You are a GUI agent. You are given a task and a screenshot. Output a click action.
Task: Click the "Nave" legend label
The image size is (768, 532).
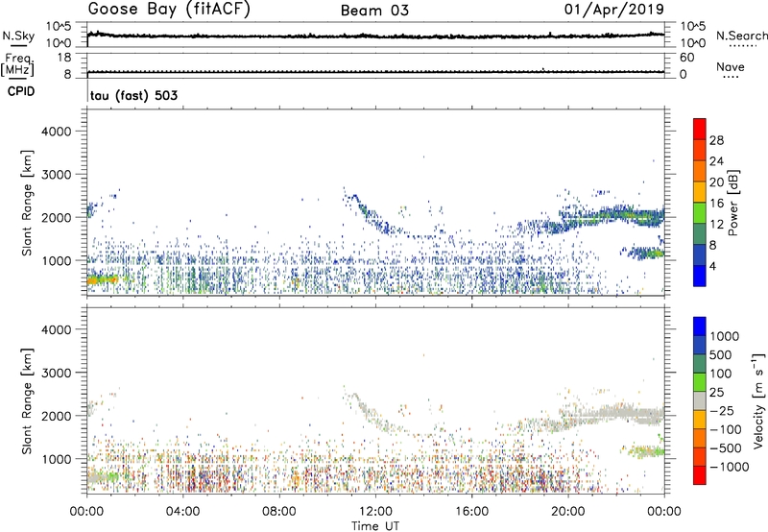pyautogui.click(x=731, y=67)
